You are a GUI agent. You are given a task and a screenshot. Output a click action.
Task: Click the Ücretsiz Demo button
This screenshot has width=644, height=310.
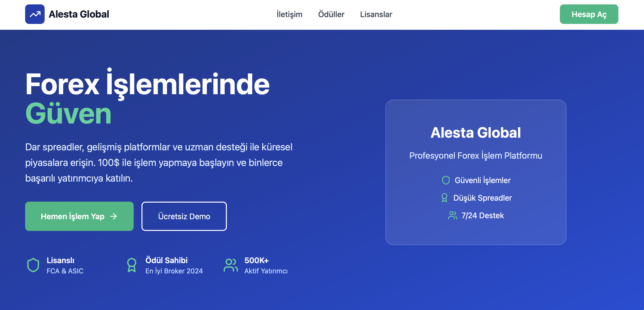184,216
